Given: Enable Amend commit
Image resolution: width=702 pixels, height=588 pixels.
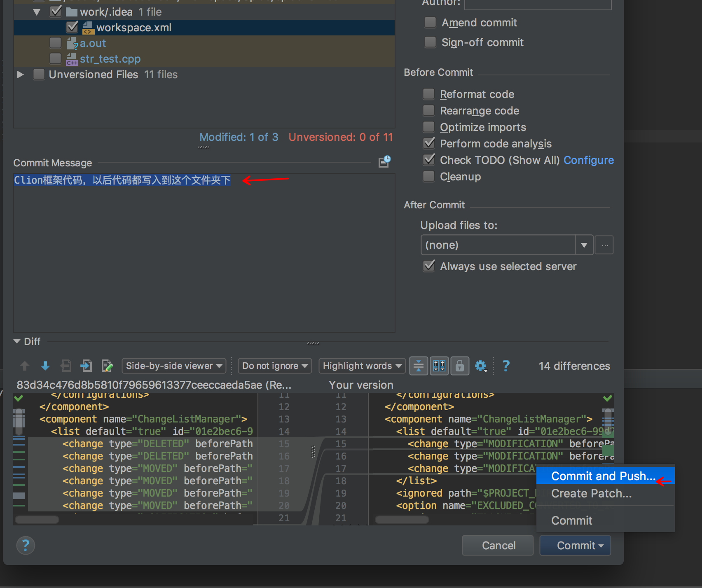Looking at the screenshot, I should coord(430,22).
